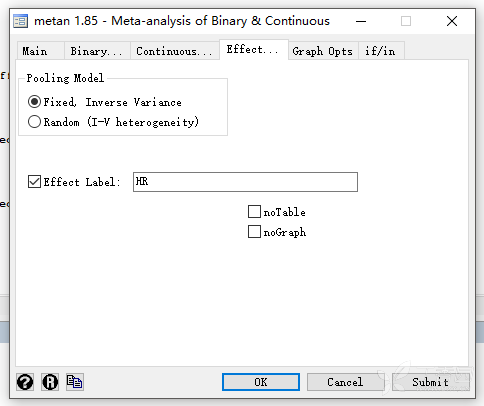Open the Continuous... tab
This screenshot has height=406, width=484.
(x=175, y=51)
